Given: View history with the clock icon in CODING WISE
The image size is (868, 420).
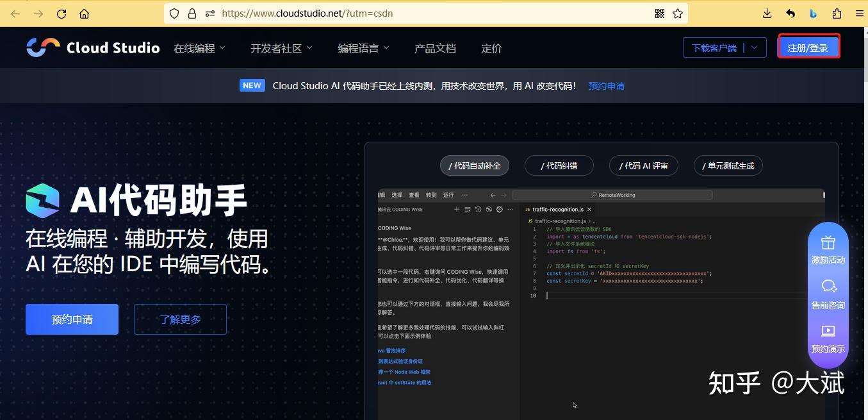Looking at the screenshot, I should 479,209.
